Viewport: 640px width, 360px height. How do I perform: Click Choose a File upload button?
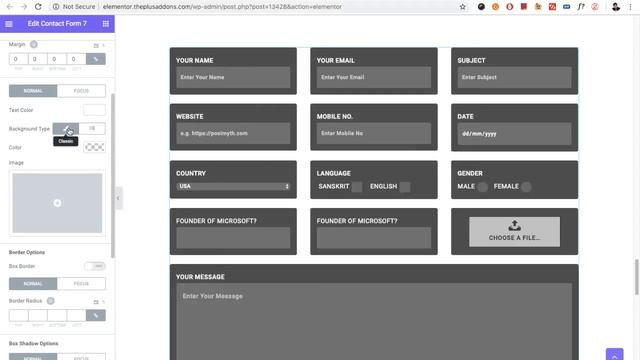514,231
